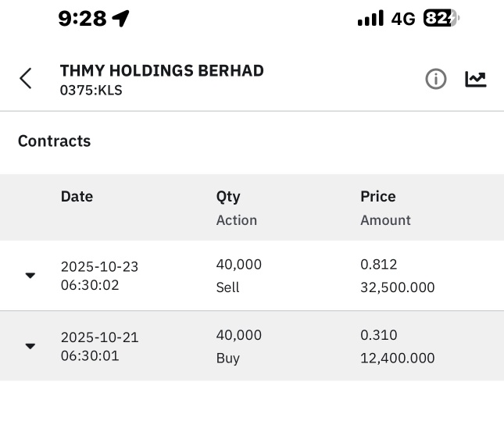Select the Qty column header
The width and height of the screenshot is (504, 446).
(x=228, y=197)
